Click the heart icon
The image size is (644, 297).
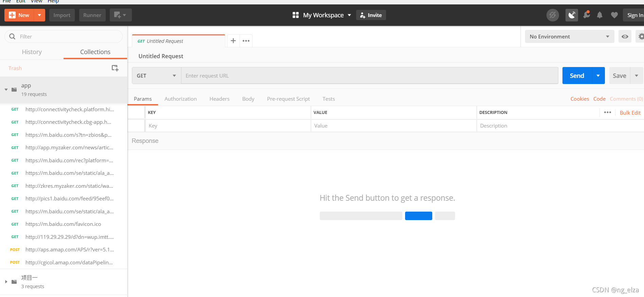point(614,15)
